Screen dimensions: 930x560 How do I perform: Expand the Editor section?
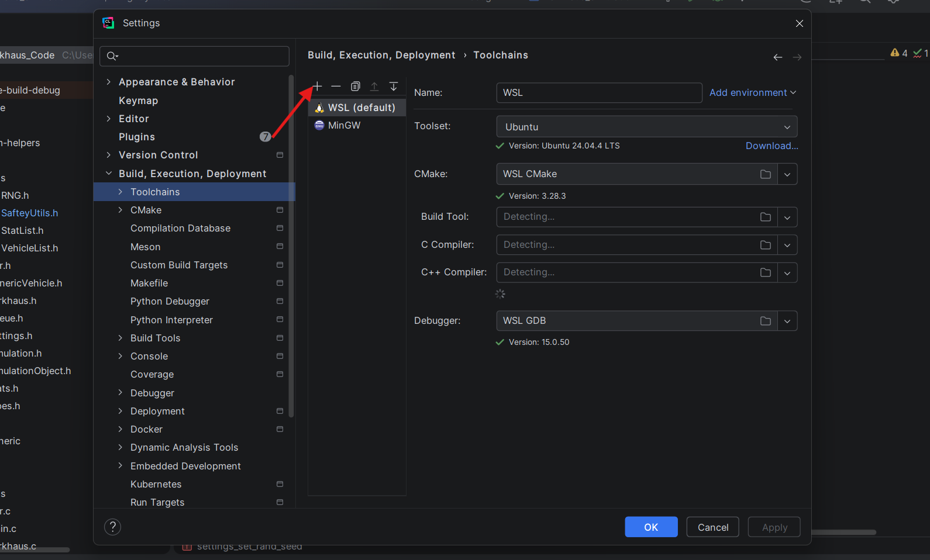click(108, 119)
